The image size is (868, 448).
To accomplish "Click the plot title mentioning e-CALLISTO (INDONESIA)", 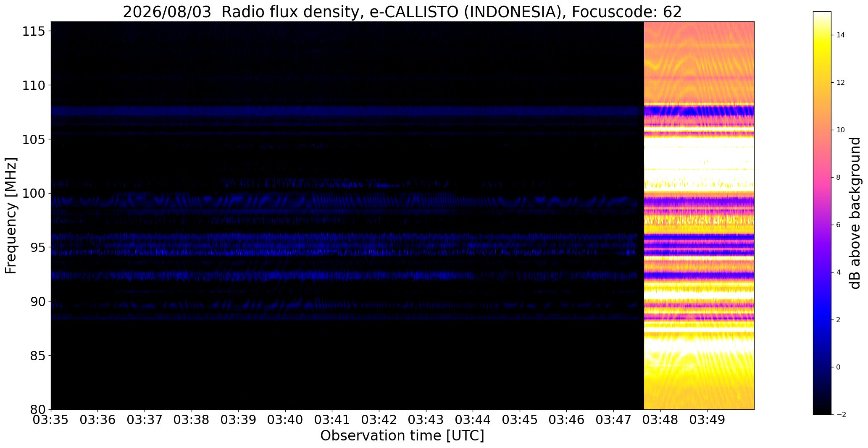I will (x=402, y=12).
